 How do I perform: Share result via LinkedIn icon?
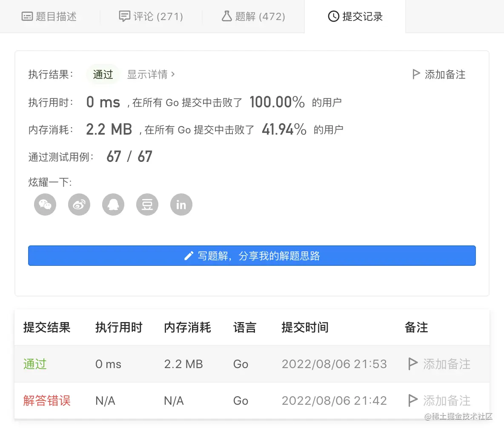(181, 204)
